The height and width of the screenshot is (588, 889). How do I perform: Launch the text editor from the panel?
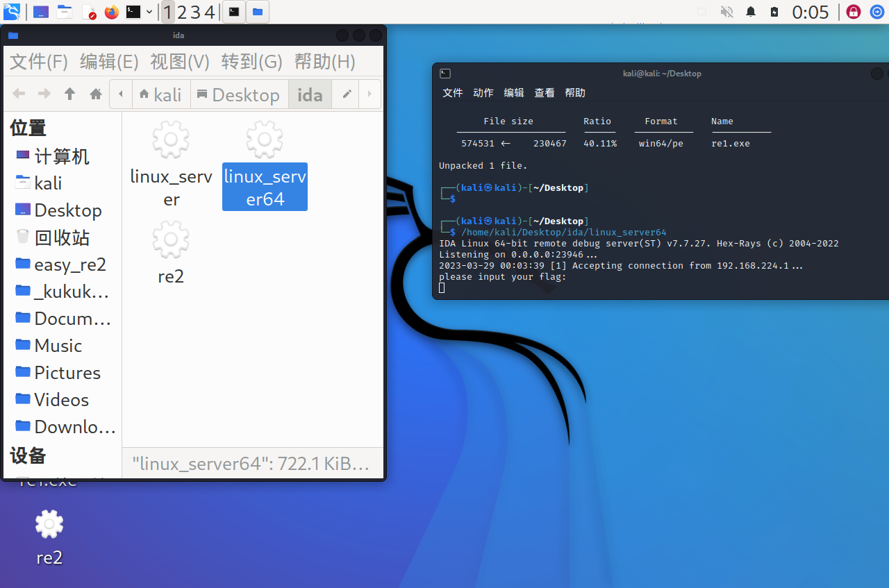[88, 12]
